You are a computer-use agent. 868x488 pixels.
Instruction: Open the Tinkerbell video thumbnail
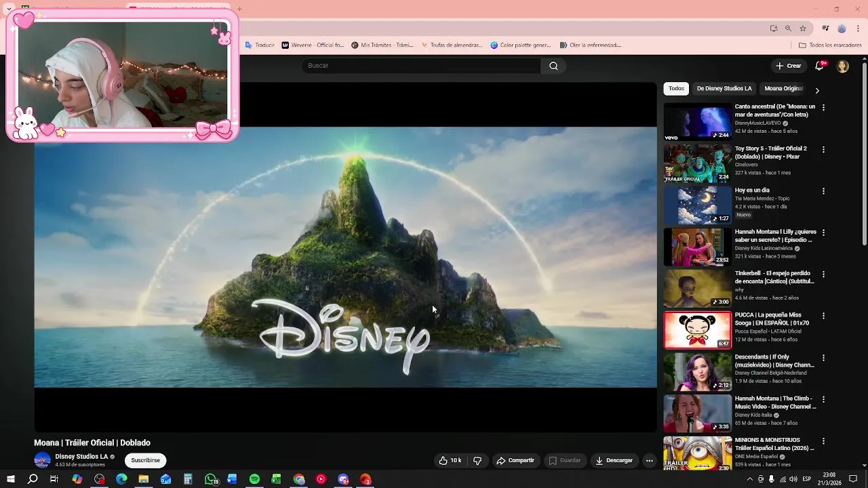(697, 288)
